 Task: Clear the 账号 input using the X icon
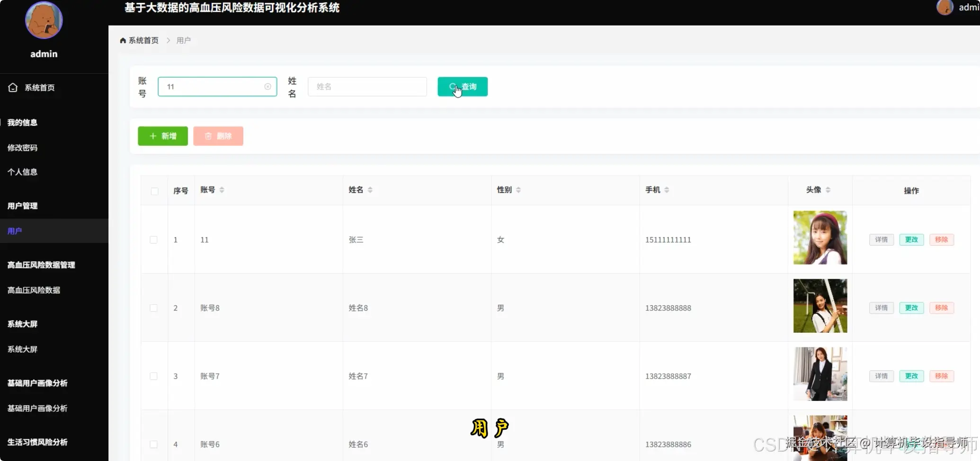267,87
